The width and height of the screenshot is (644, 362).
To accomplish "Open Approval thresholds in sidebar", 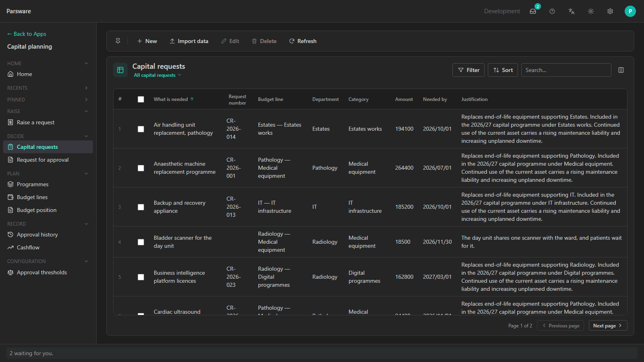I will [48, 272].
